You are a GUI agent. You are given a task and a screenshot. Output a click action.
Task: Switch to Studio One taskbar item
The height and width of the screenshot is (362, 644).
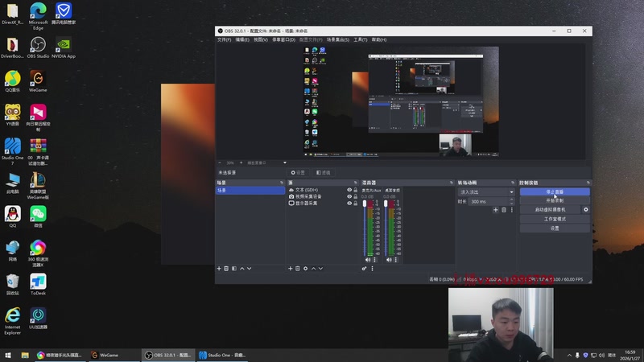(x=222, y=355)
